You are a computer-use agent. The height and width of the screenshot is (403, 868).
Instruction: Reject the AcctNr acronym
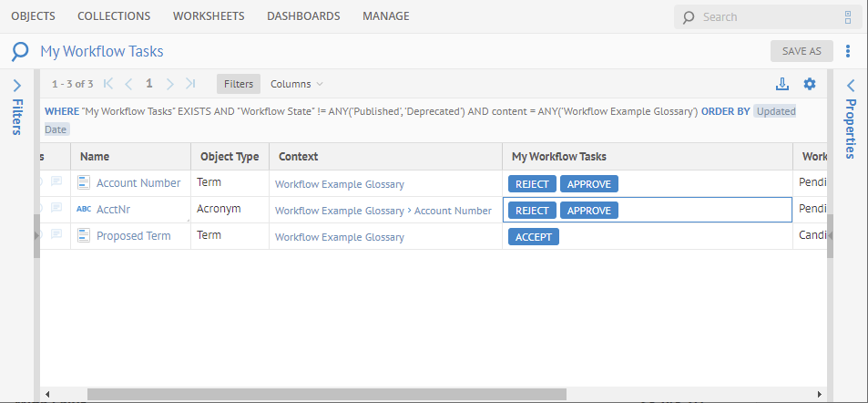(532, 210)
